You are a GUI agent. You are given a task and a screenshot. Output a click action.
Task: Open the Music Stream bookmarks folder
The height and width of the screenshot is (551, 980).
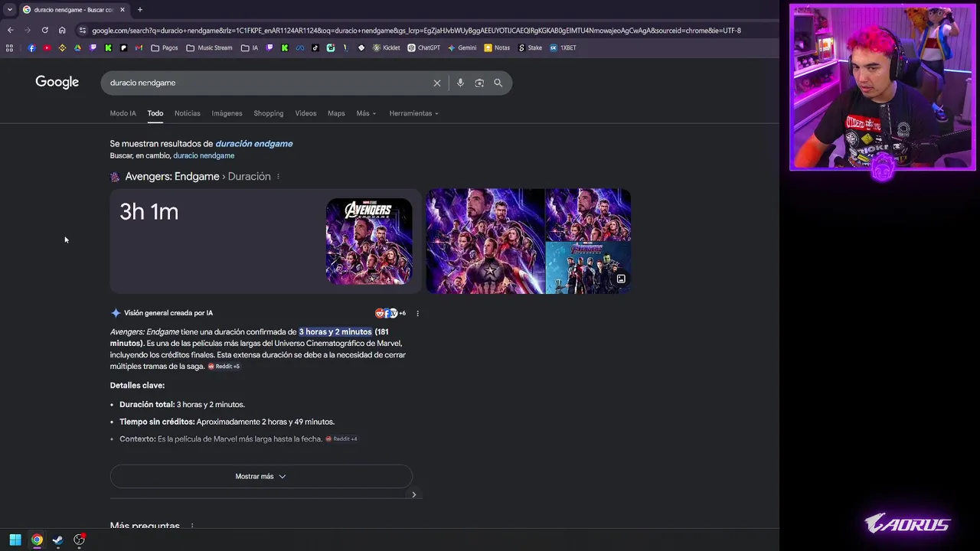pos(209,47)
